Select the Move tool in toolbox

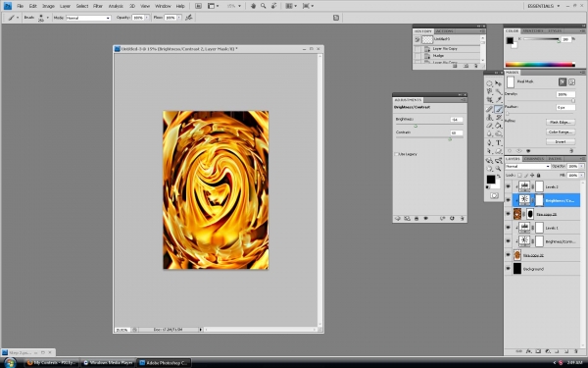coord(498,83)
